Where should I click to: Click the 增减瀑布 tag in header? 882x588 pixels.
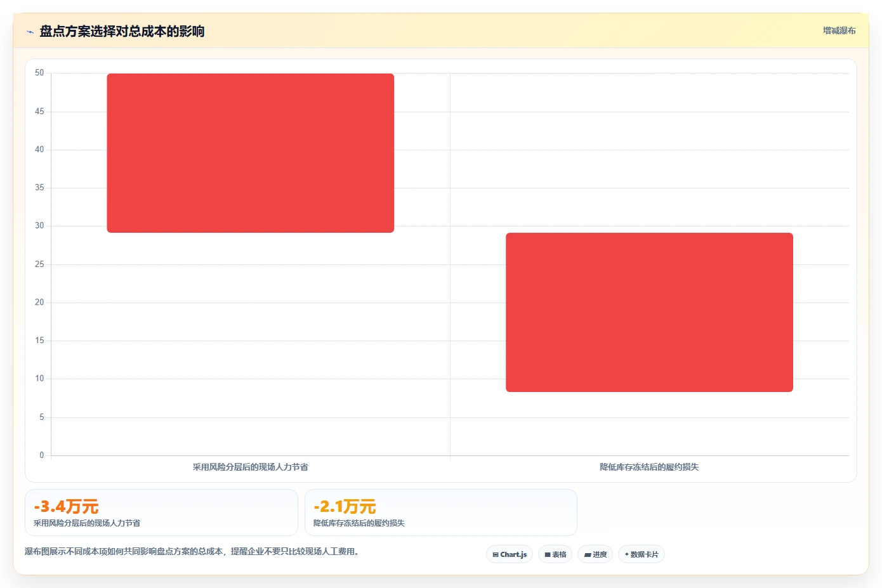[839, 30]
